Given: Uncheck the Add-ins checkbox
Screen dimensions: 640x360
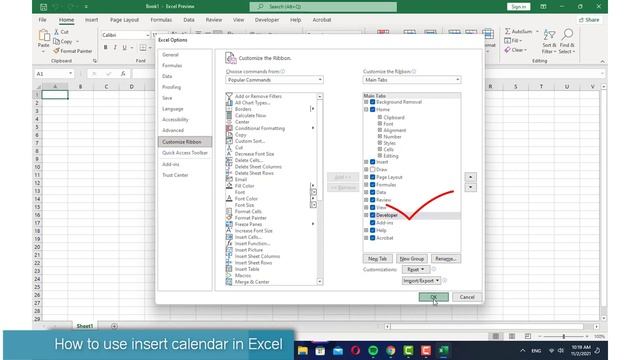Looking at the screenshot, I should [x=373, y=223].
